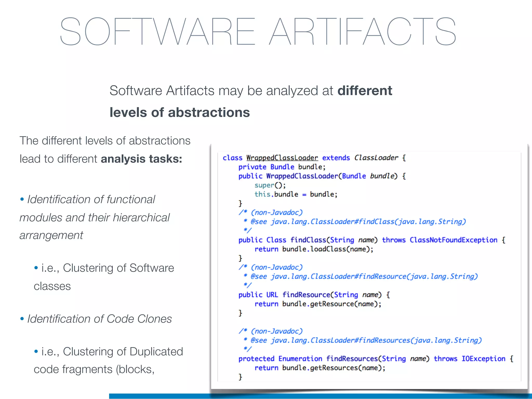Click 'extends ClassLoader' in class declaration
This screenshot has height=399, width=532.
[360, 158]
